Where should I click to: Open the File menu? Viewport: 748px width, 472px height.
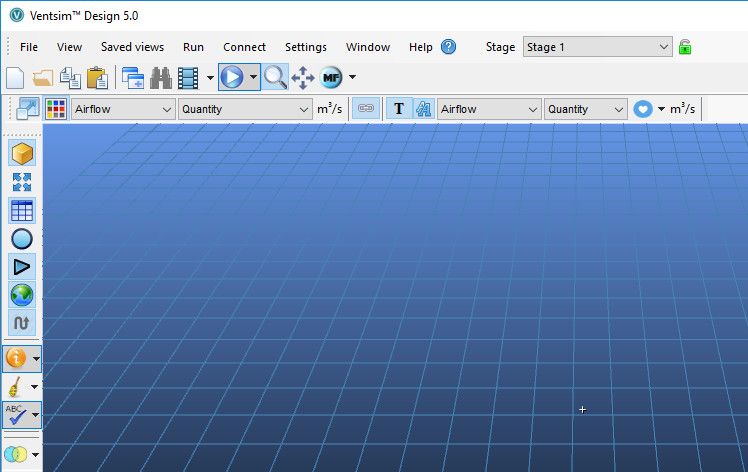click(x=29, y=47)
